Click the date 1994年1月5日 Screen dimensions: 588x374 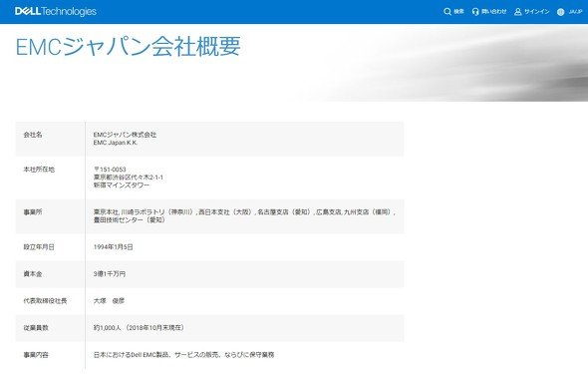tap(114, 247)
